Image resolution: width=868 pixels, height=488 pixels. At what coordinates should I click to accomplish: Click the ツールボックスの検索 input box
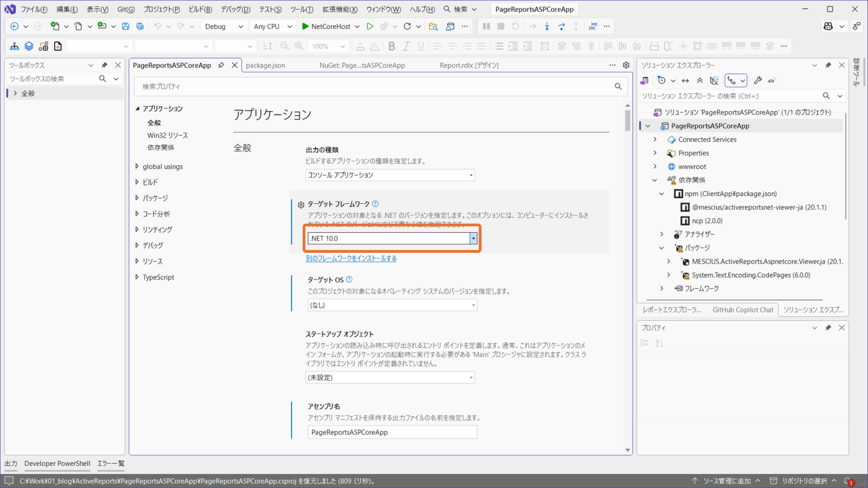(53, 79)
